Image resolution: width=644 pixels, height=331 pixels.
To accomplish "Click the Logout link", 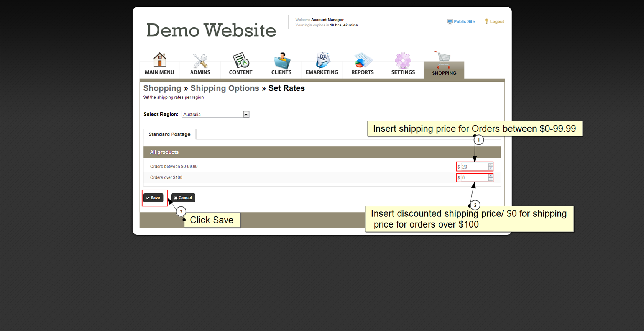I will (x=496, y=22).
